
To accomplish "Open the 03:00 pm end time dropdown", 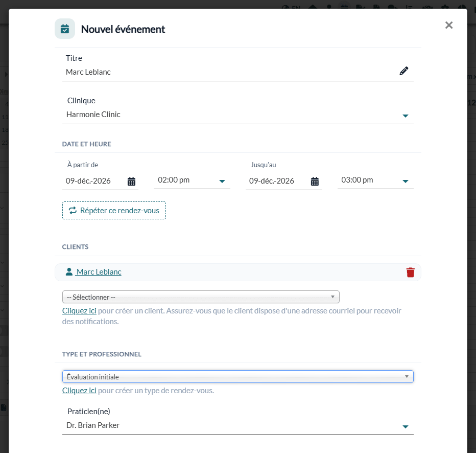I will [x=375, y=180].
